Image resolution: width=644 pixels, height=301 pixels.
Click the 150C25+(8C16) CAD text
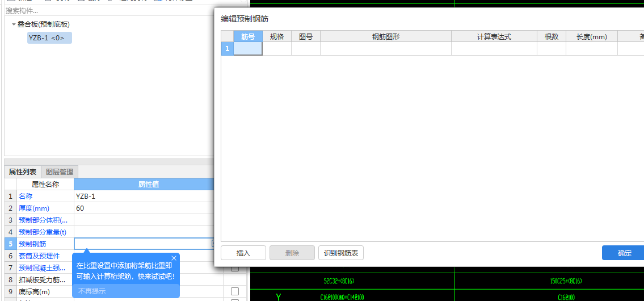pos(566,281)
